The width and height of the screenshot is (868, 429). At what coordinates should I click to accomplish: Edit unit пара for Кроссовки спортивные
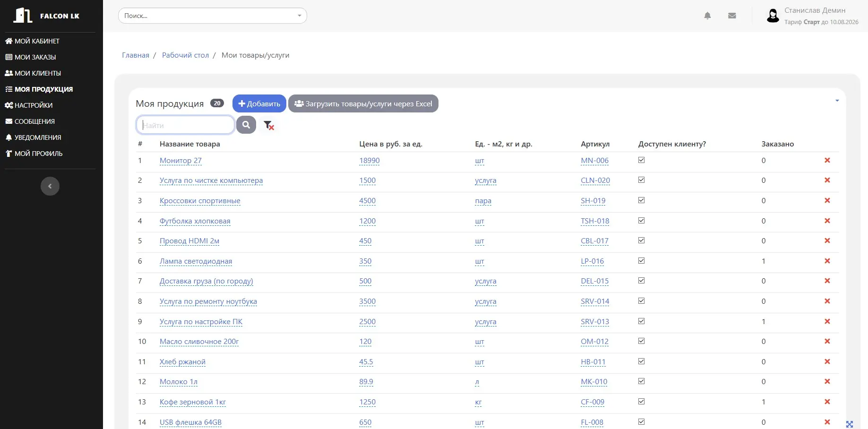[x=483, y=201]
